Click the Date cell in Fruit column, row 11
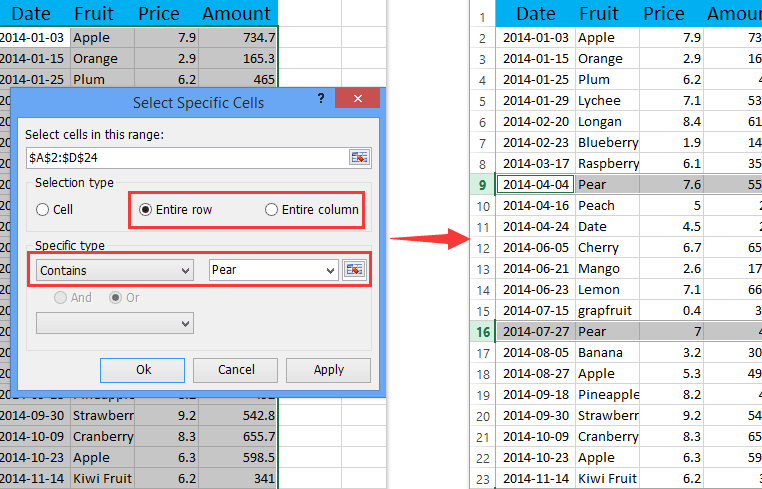Image resolution: width=762 pixels, height=489 pixels. 607,227
